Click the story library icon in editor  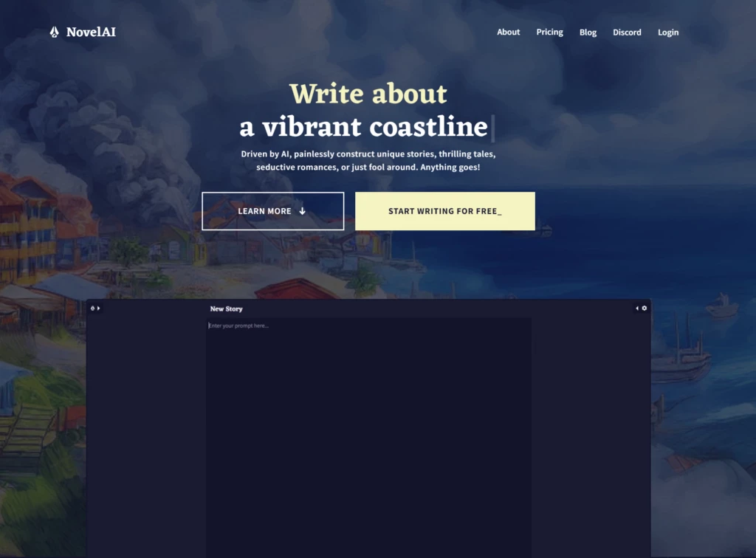tap(92, 308)
